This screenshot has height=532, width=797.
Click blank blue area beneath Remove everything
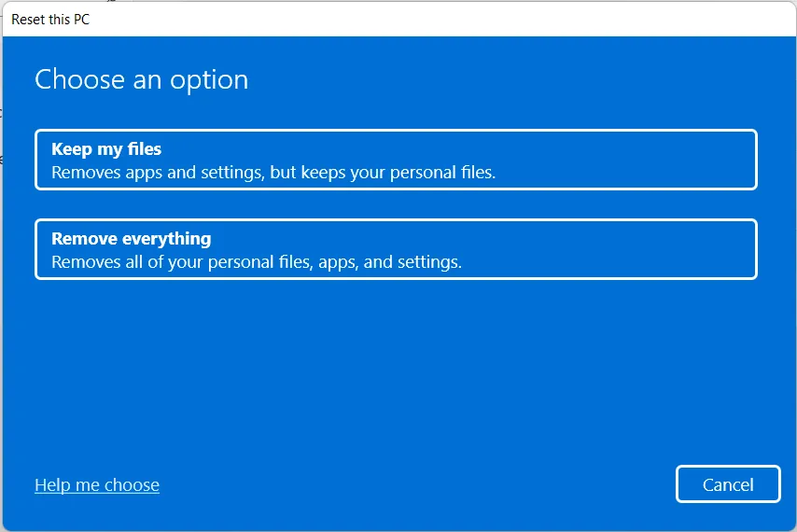[396, 373]
